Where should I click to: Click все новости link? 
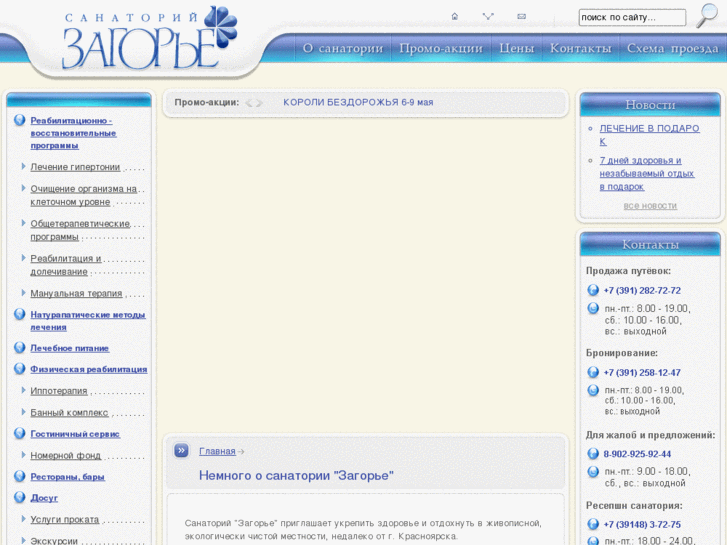coord(650,205)
